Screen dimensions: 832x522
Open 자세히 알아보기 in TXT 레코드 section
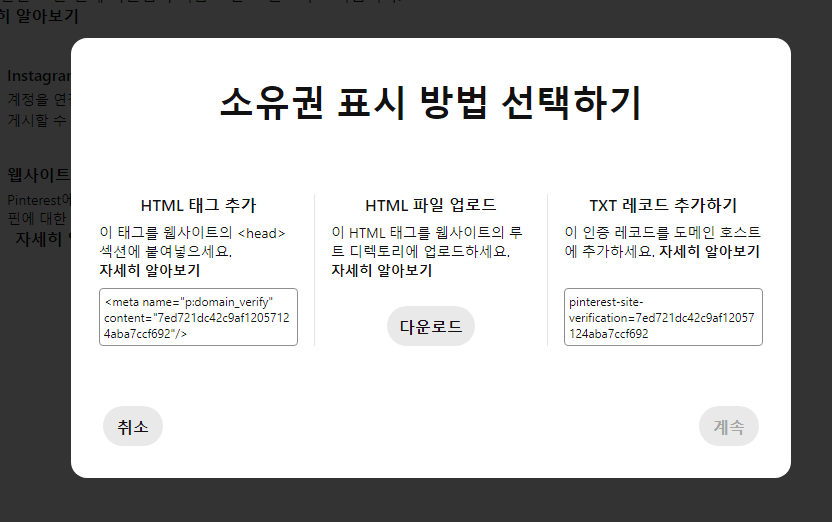[709, 251]
